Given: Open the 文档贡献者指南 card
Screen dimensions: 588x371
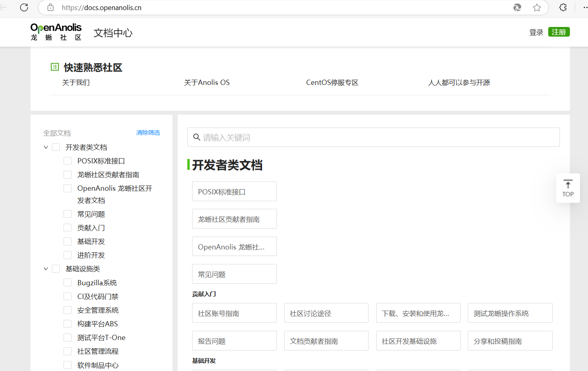Looking at the screenshot, I should click(x=326, y=341).
